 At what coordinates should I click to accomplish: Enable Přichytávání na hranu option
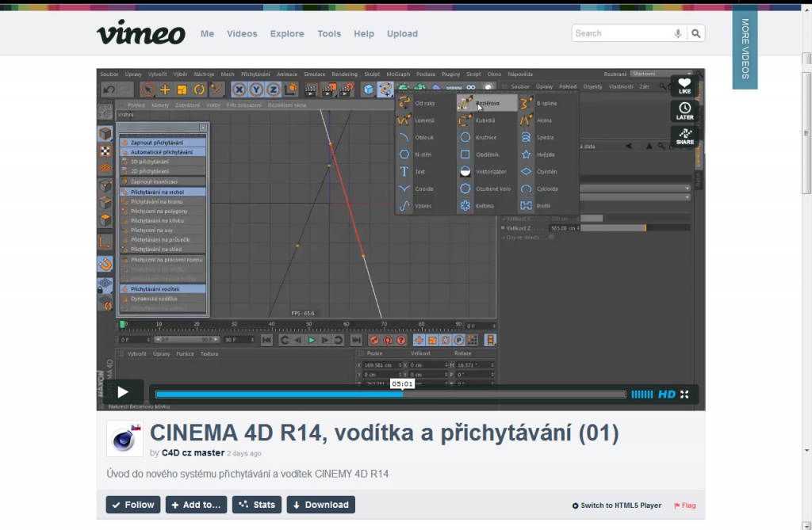(x=163, y=201)
